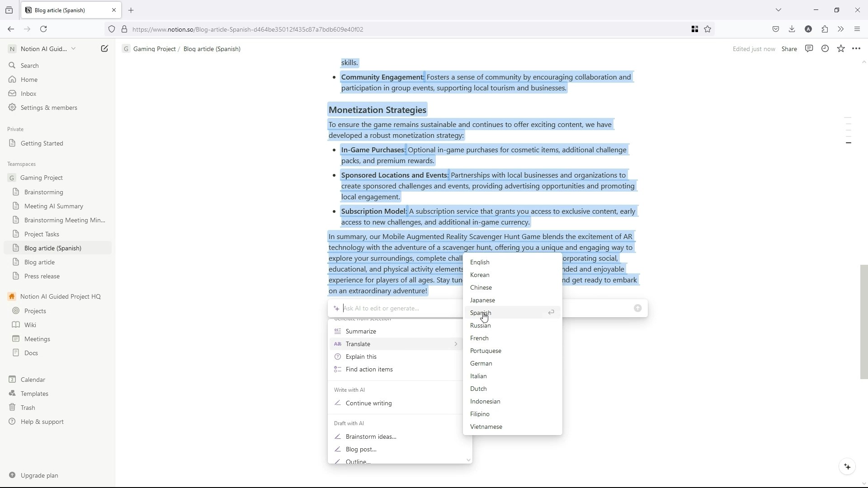Expand Notion AI Guide workspace dropdown
The image size is (868, 488).
pyautogui.click(x=73, y=49)
